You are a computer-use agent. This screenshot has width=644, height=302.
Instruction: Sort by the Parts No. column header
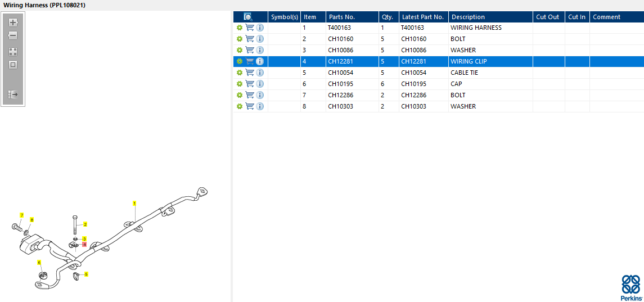coord(353,17)
